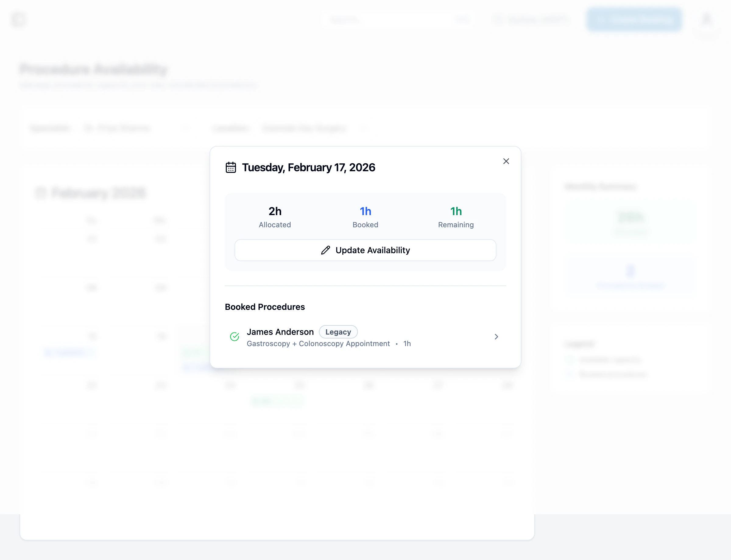This screenshot has height=560, width=731.
Task: Click the Booked Procedures heading
Action: click(x=265, y=307)
